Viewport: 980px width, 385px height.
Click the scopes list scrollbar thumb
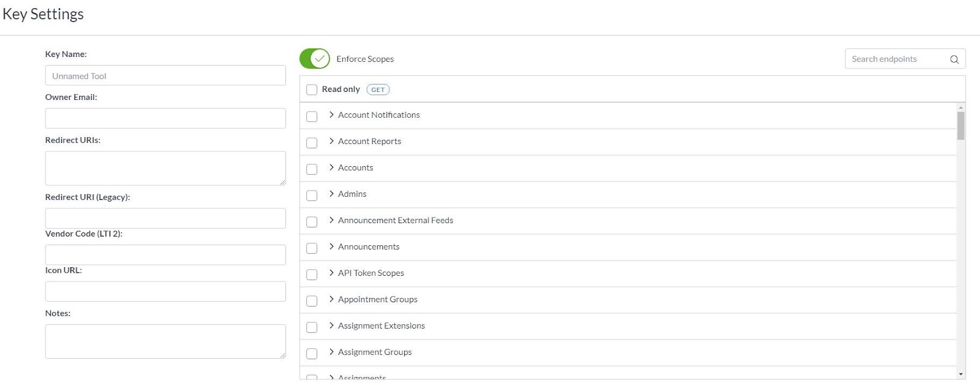click(x=960, y=126)
